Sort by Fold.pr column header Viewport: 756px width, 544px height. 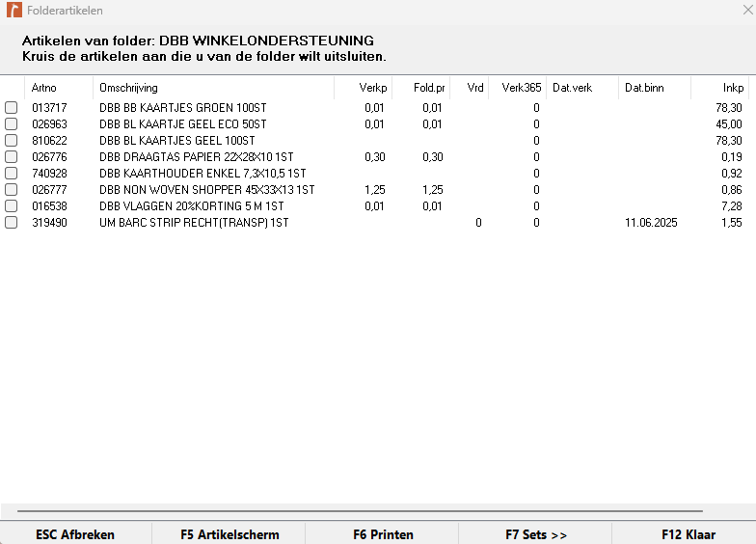click(421, 88)
